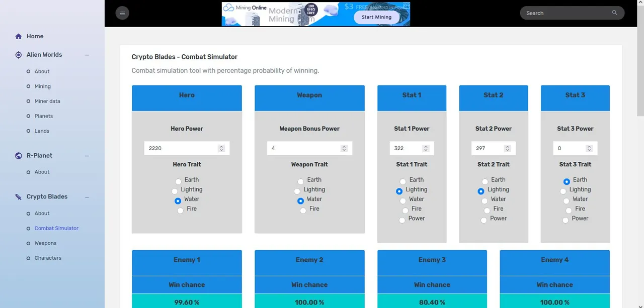Select Water as Stat 3 Trait
Viewport: 644px width, 308px height.
click(567, 201)
